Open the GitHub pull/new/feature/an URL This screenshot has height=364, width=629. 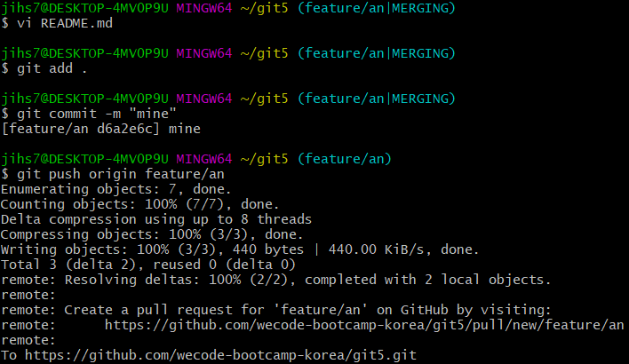tap(364, 325)
